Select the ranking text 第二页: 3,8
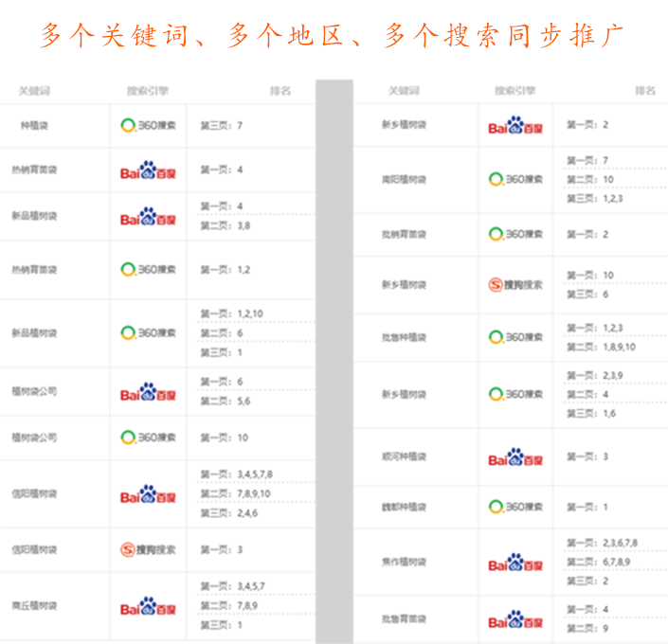 pos(226,225)
